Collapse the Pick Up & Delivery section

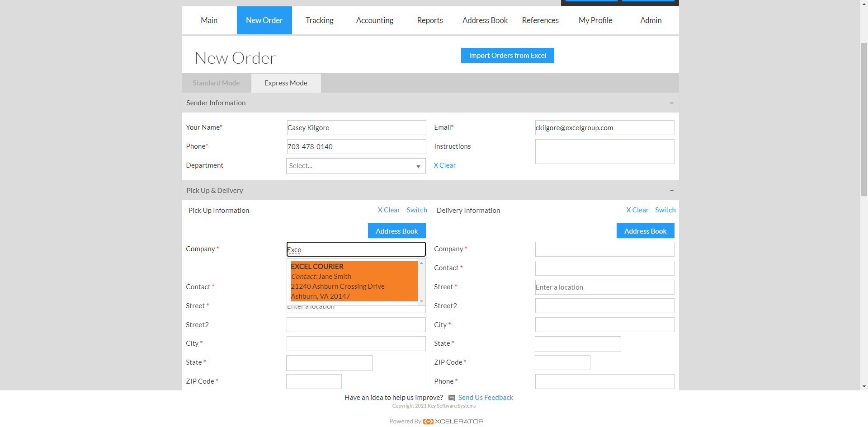(x=672, y=191)
